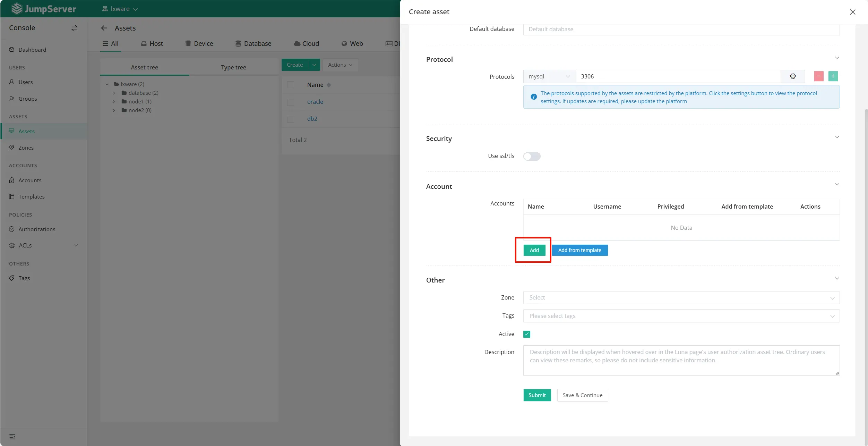Open Templates in sidebar
868x446 pixels.
(43, 196)
